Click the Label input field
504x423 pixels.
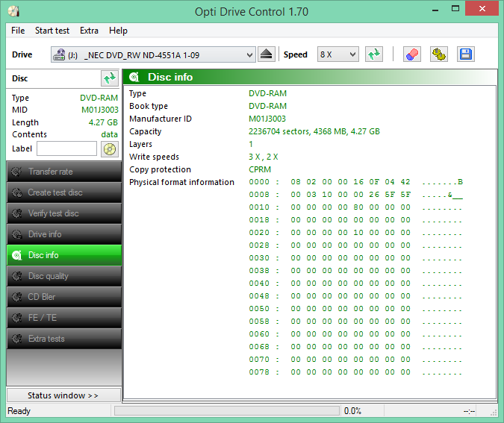67,148
